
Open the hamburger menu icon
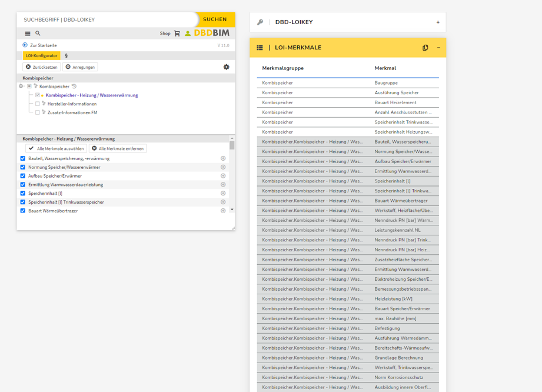pos(26,34)
